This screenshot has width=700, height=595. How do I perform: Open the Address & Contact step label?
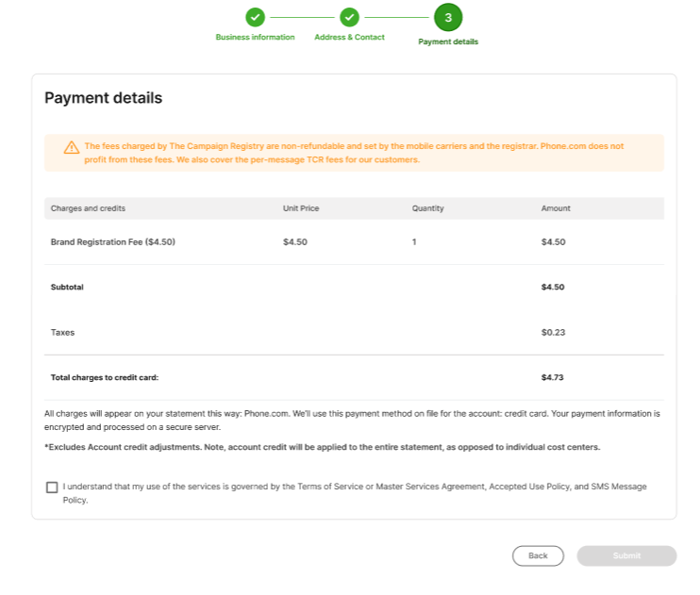349,38
